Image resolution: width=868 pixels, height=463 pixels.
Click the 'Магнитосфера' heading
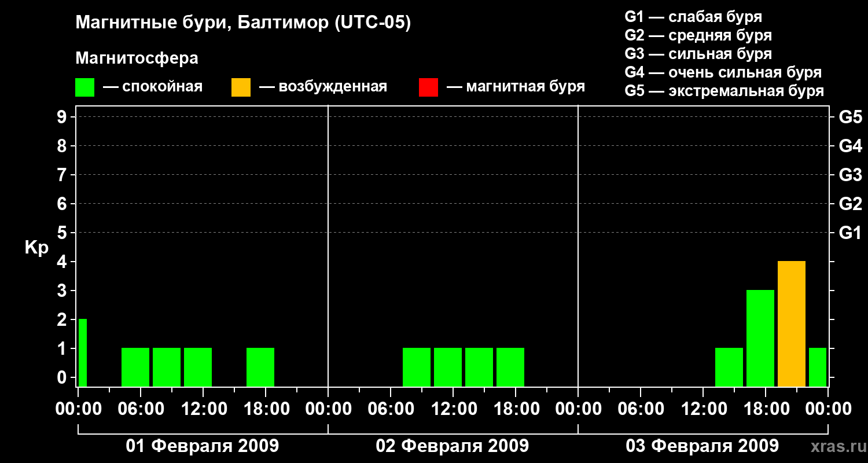point(137,58)
